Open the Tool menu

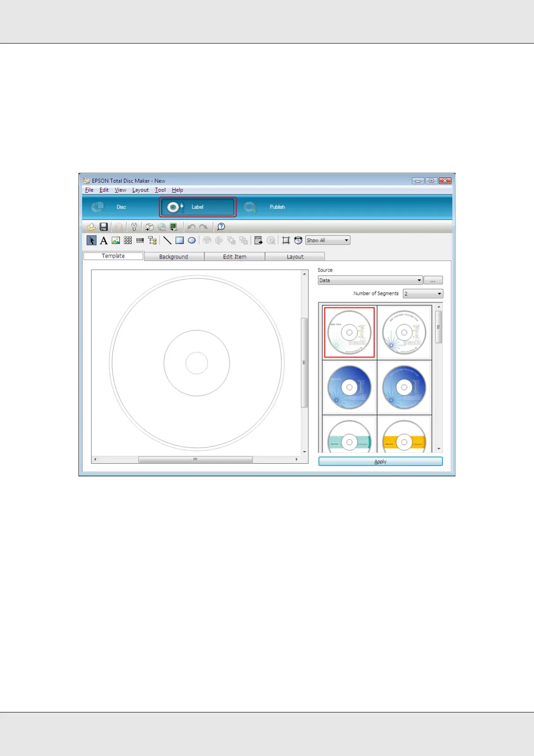(160, 190)
